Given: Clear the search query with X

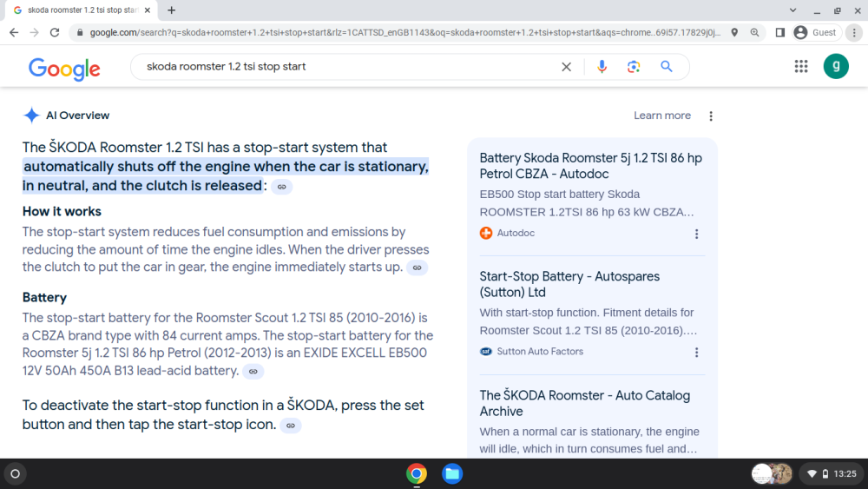Looking at the screenshot, I should 566,67.
